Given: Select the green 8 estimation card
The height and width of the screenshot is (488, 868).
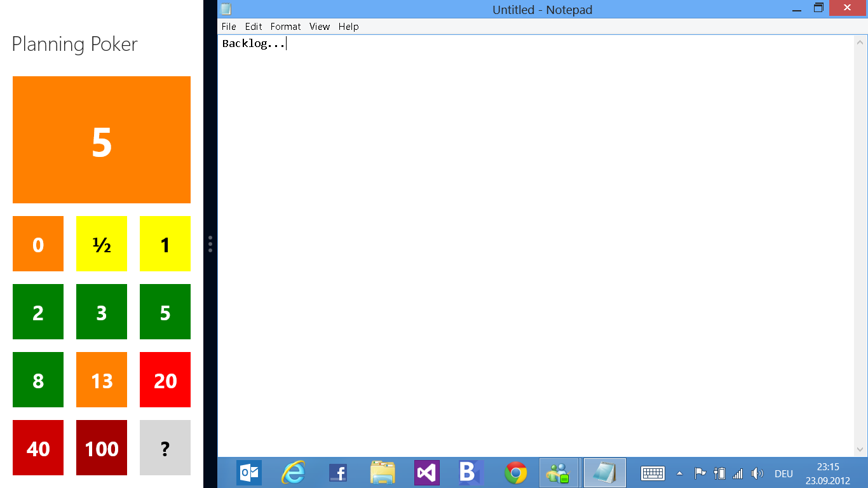Looking at the screenshot, I should point(37,379).
